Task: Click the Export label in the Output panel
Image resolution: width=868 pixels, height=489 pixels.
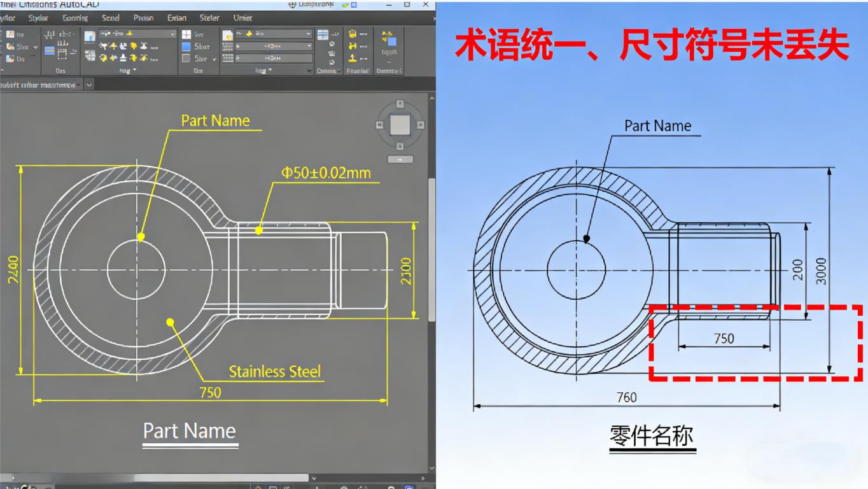Action: pos(389,52)
